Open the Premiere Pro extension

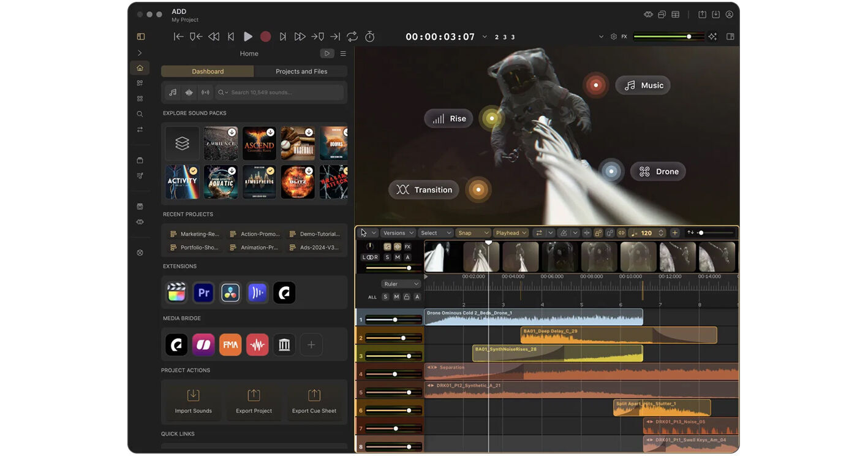click(203, 293)
